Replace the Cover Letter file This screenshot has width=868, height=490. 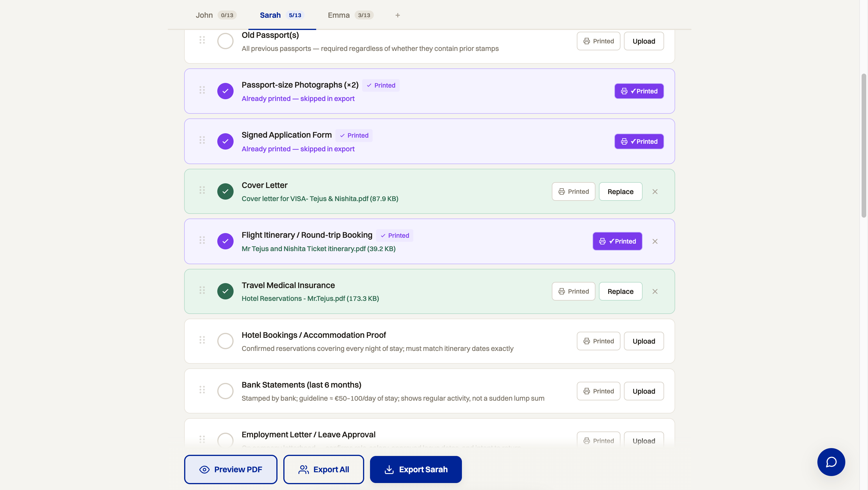[x=620, y=191]
